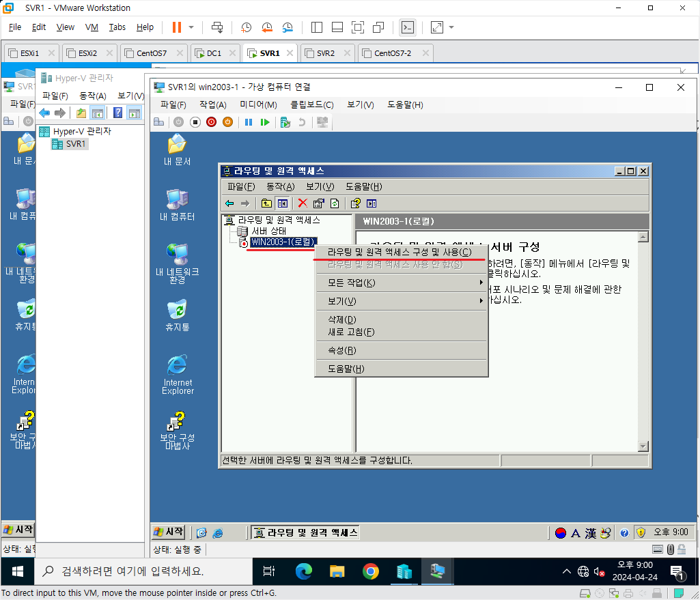Enter full screen mode from the VMware toolbar
Screen dimensions: 700x600
358,27
